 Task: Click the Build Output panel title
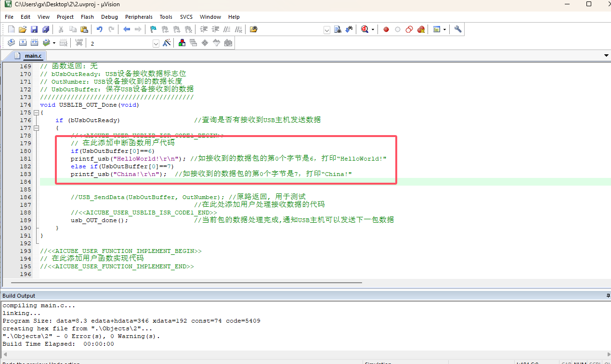point(19,296)
